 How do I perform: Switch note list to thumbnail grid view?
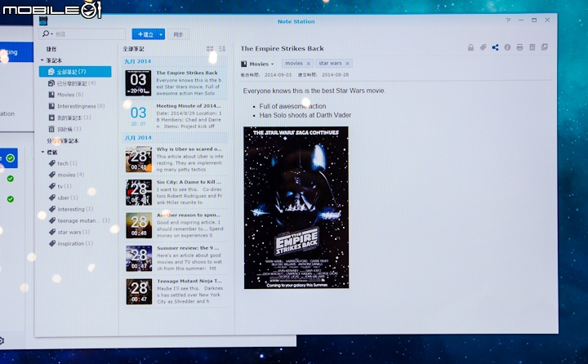tap(210, 49)
